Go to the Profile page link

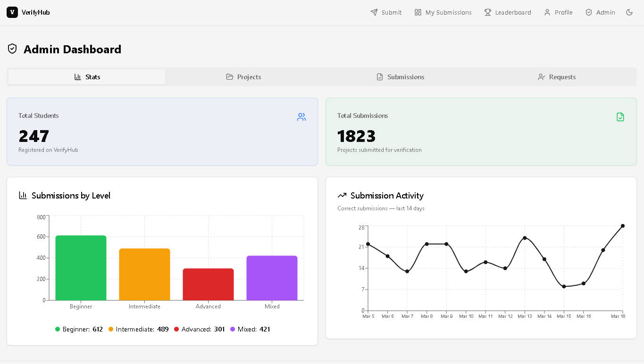coord(558,12)
